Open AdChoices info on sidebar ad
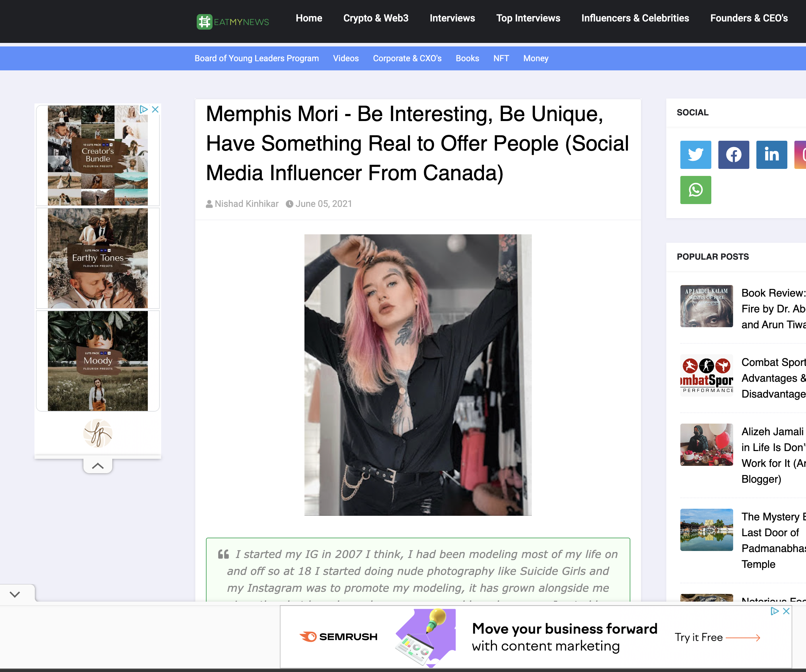 click(144, 109)
